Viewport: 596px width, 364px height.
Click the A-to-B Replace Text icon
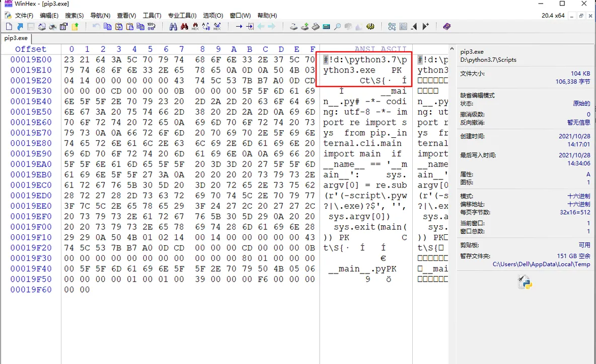click(x=206, y=27)
